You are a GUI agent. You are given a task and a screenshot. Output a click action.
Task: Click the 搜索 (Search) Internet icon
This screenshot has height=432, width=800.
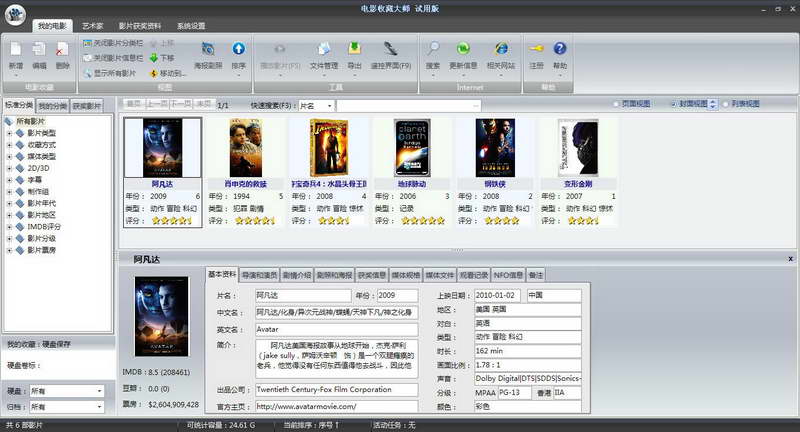[x=433, y=50]
